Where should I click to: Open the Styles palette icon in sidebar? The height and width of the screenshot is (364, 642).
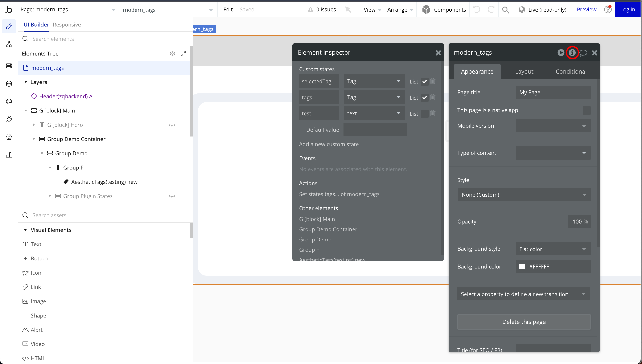click(9, 101)
